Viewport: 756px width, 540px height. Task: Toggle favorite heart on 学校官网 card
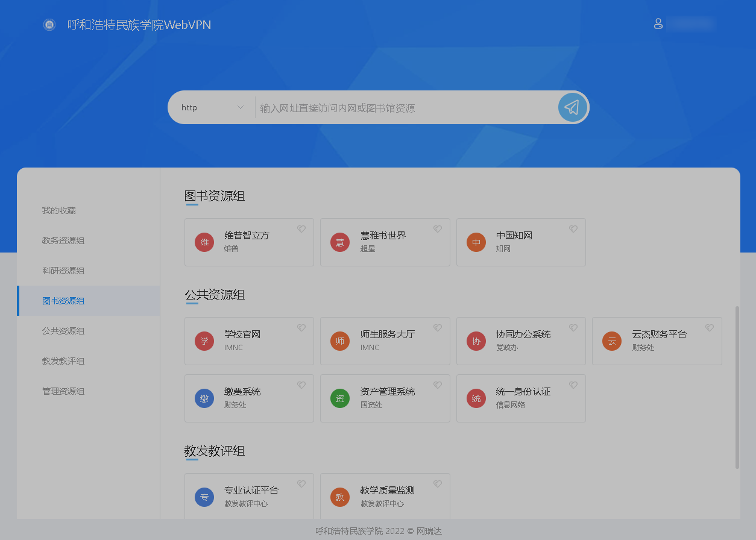coord(301,328)
